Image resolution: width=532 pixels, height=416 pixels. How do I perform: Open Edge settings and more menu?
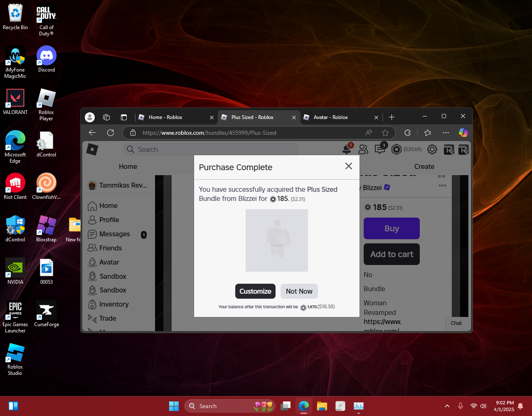446,133
